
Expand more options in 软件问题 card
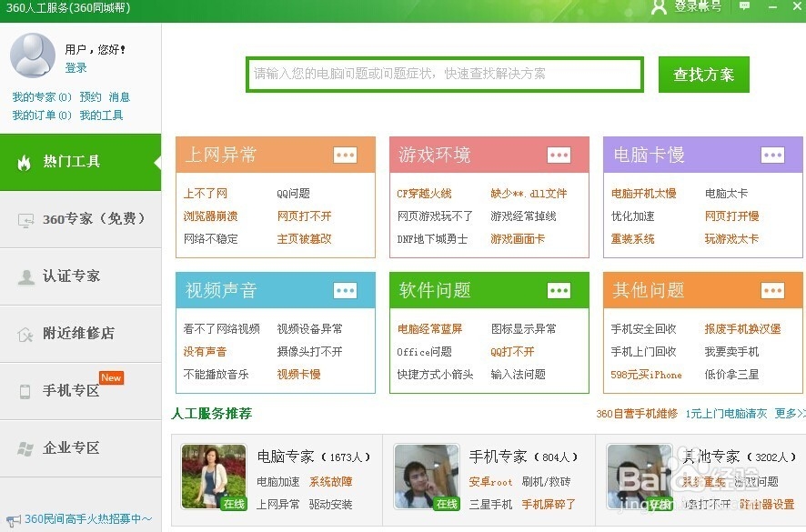559,290
